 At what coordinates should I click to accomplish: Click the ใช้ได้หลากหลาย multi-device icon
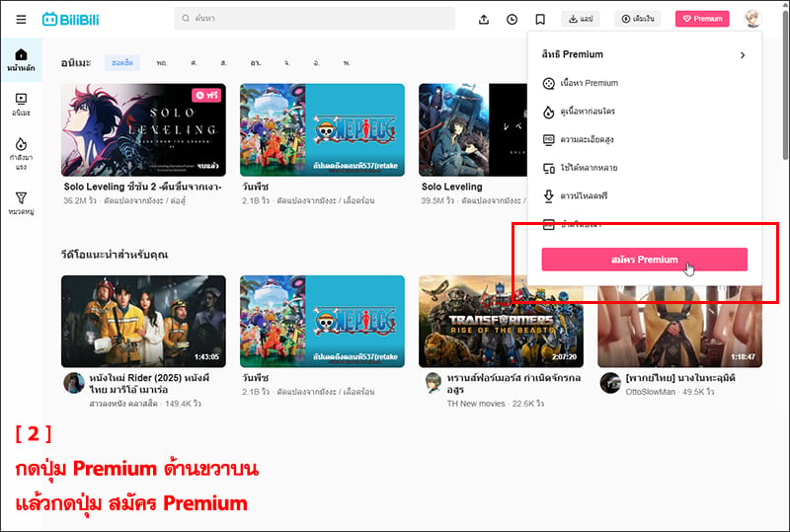(x=549, y=168)
